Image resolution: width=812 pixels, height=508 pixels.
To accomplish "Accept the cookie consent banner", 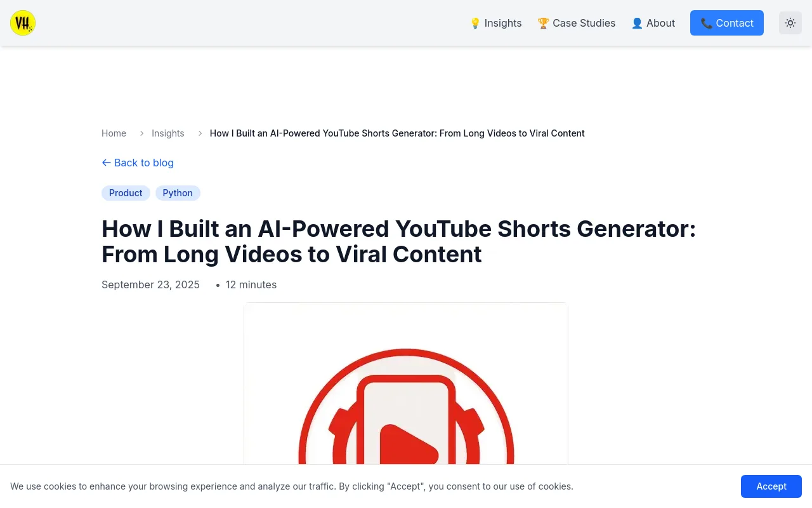I will pyautogui.click(x=771, y=486).
